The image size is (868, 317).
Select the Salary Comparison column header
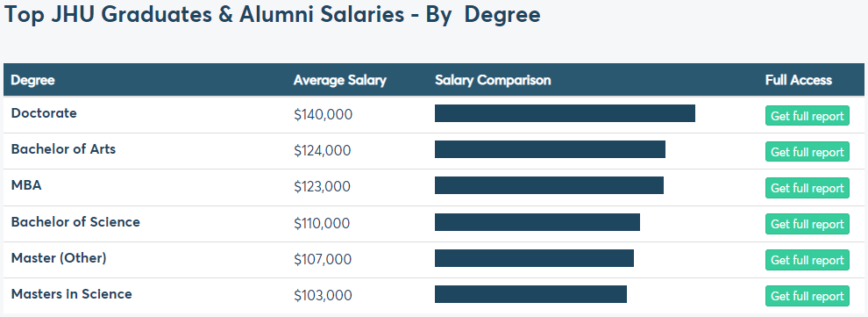pos(493,81)
